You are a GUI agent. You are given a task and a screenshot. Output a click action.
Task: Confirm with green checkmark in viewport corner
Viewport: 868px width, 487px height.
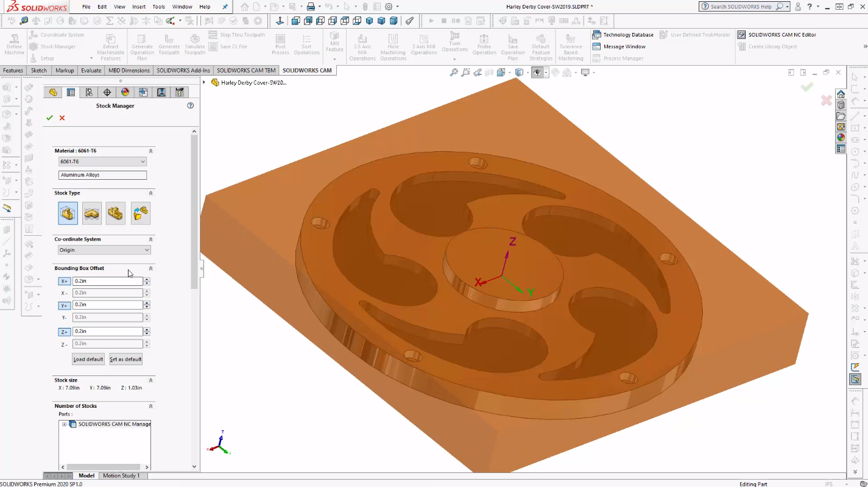click(x=807, y=87)
